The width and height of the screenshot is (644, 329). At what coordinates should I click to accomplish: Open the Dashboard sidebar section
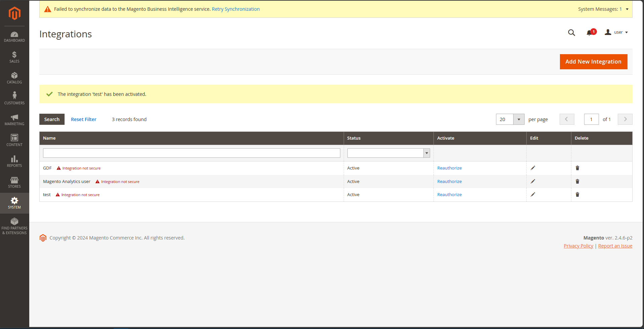click(14, 37)
